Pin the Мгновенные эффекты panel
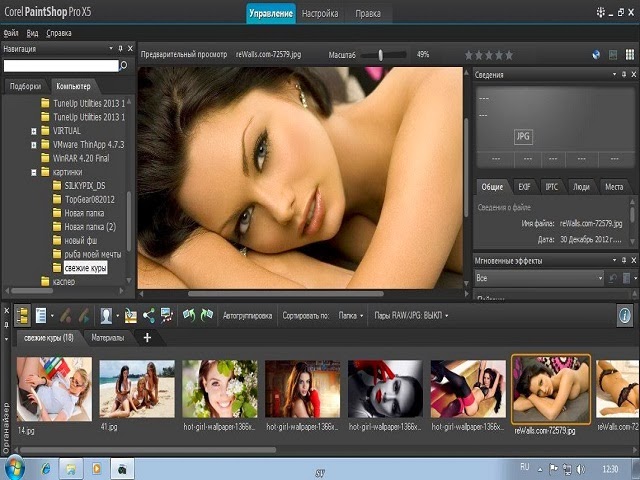Screen dimensions: 640x480 [624, 260]
